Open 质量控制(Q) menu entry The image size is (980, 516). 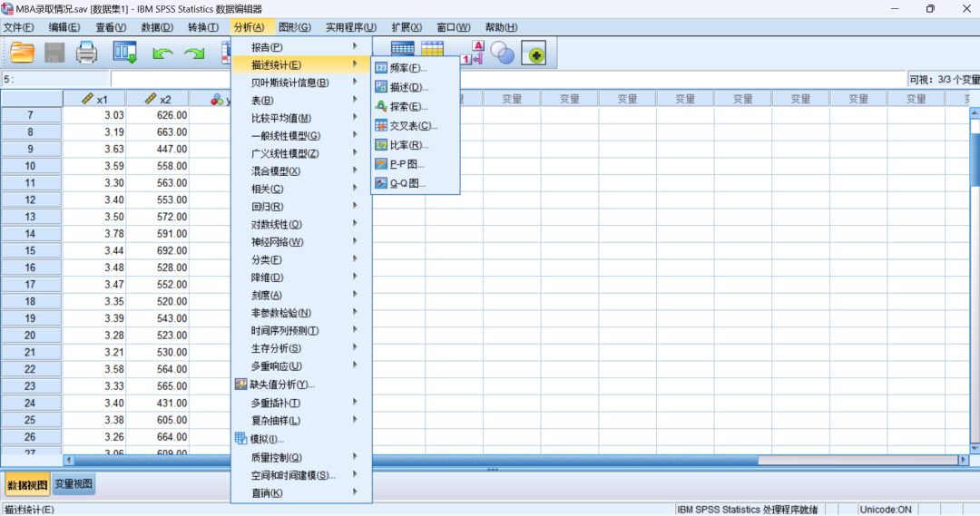point(301,457)
